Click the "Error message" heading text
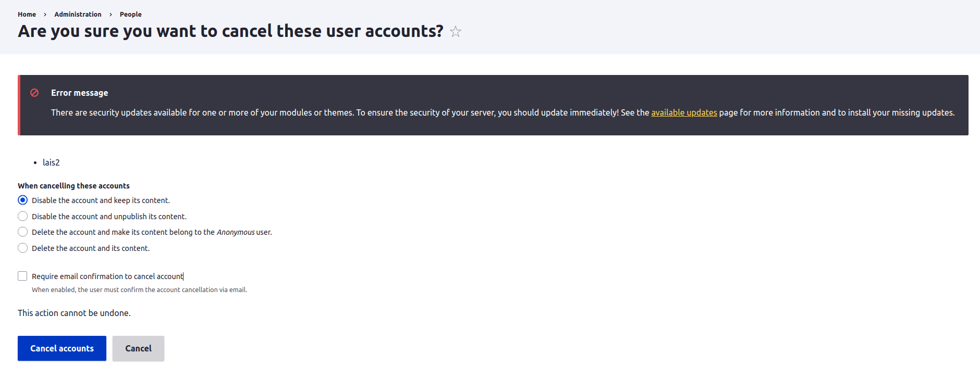The image size is (980, 378). [79, 93]
